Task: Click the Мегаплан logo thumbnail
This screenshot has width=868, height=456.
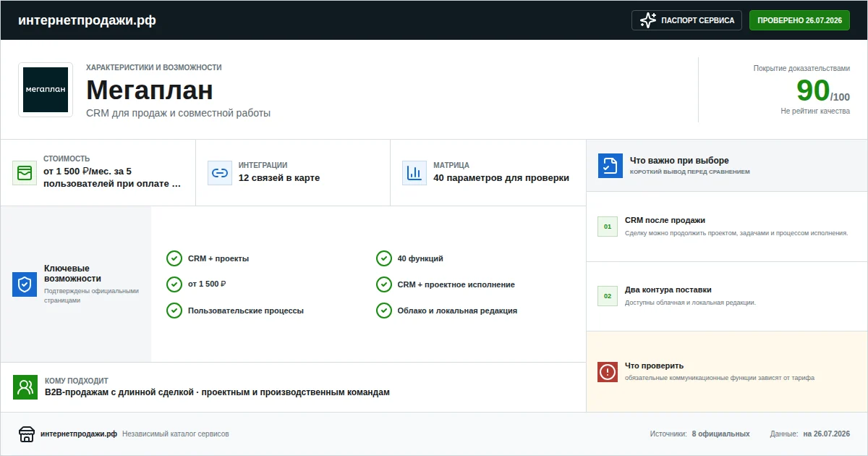Action: [46, 90]
